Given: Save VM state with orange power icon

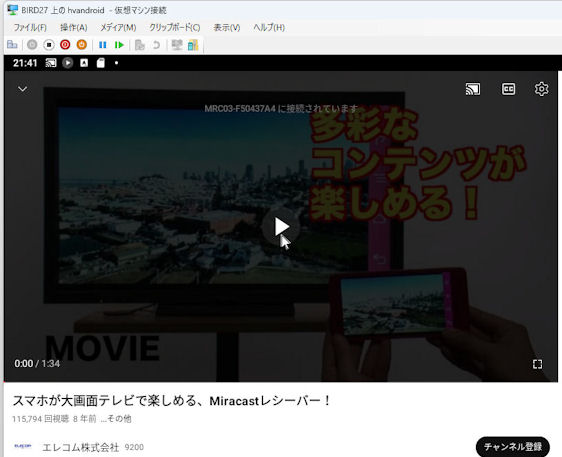Looking at the screenshot, I should click(82, 45).
